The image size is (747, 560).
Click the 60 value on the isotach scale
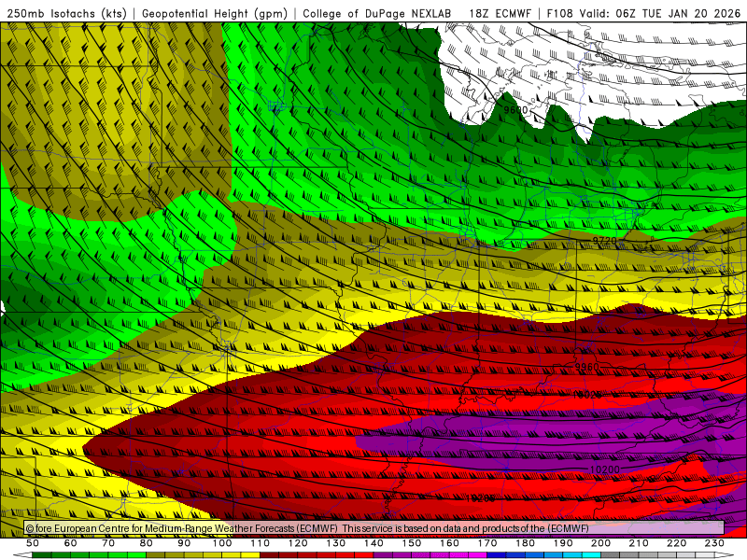[71, 543]
